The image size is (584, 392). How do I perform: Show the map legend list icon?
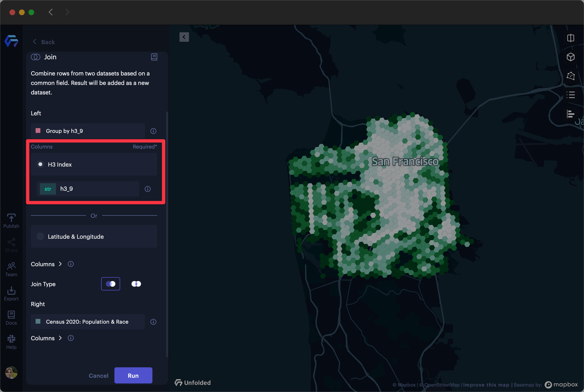pyautogui.click(x=570, y=95)
